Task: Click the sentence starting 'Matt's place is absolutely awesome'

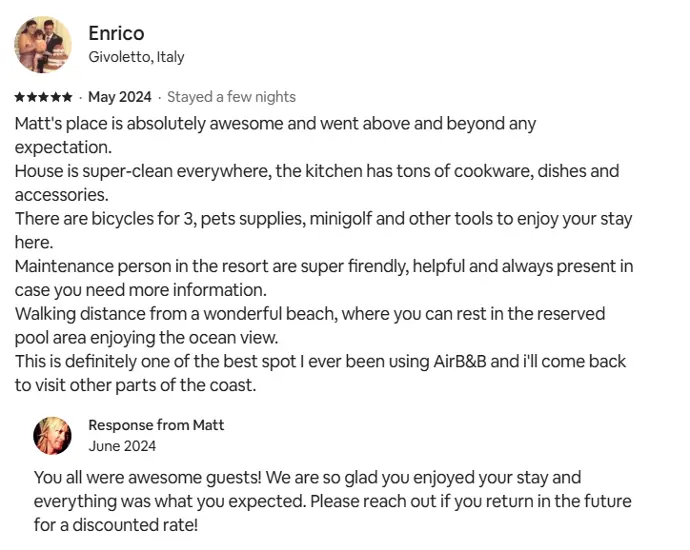Action: [275, 136]
